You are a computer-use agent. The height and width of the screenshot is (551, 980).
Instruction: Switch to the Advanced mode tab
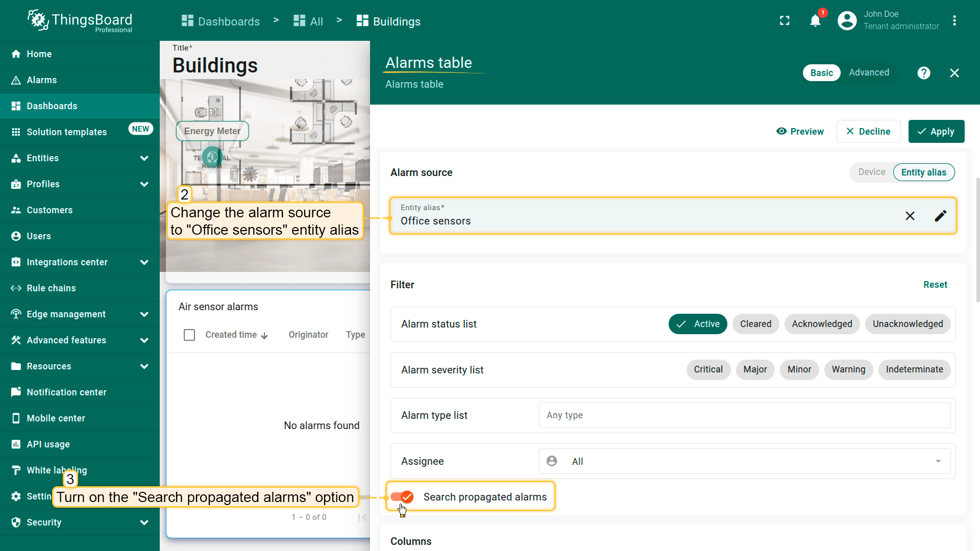[869, 72]
